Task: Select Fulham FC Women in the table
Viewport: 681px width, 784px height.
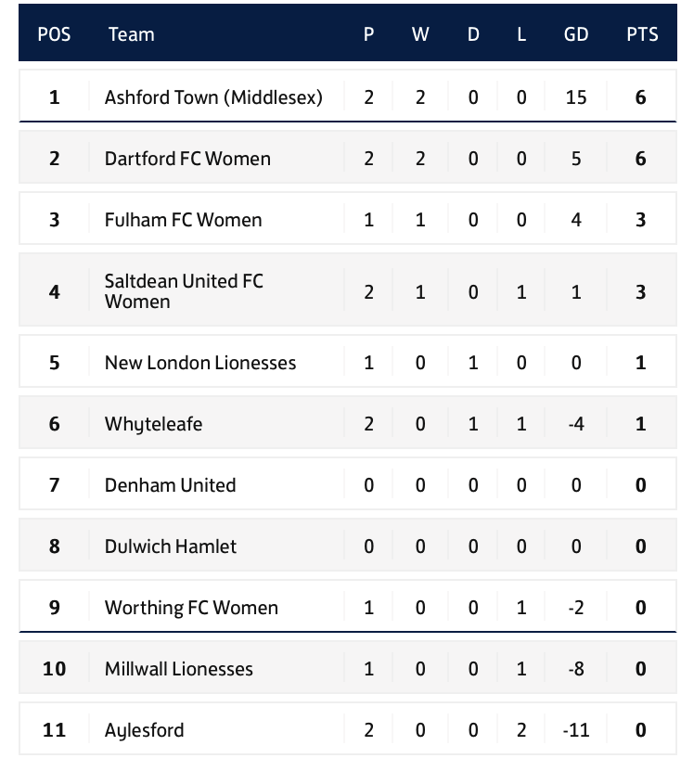Action: pyautogui.click(x=183, y=220)
